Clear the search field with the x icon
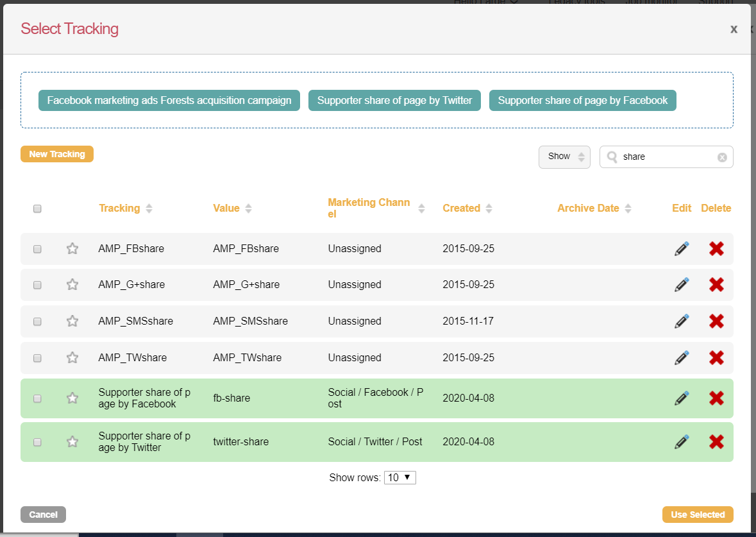 (722, 157)
